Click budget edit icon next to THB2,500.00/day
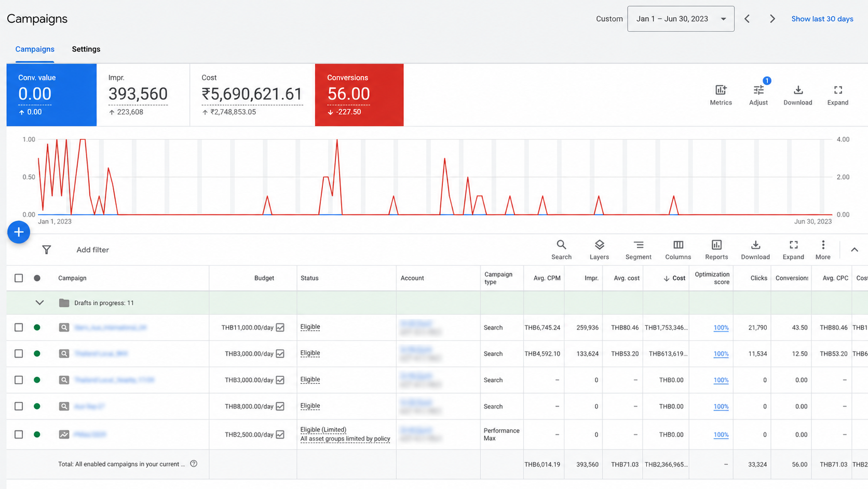Viewport: 868px width, 489px height. [280, 434]
